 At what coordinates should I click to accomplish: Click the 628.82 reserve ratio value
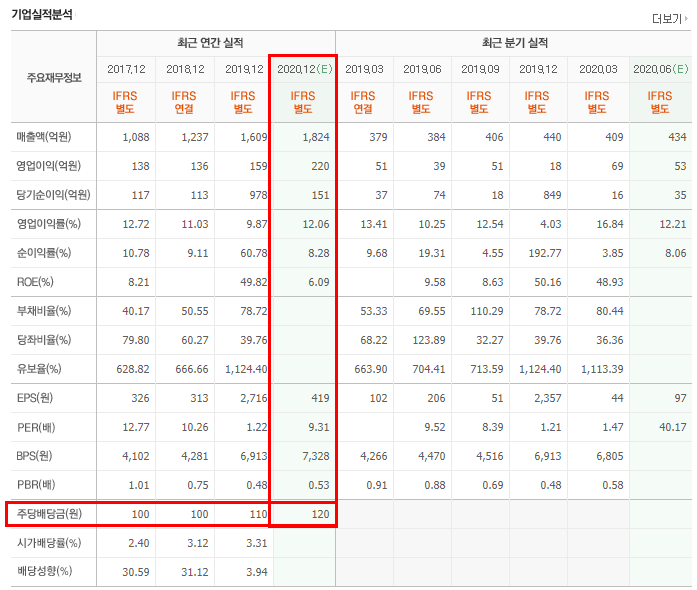[133, 369]
